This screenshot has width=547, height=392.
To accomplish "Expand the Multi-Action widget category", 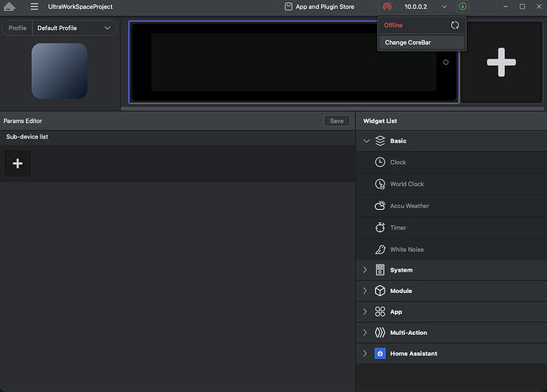I will click(x=365, y=333).
